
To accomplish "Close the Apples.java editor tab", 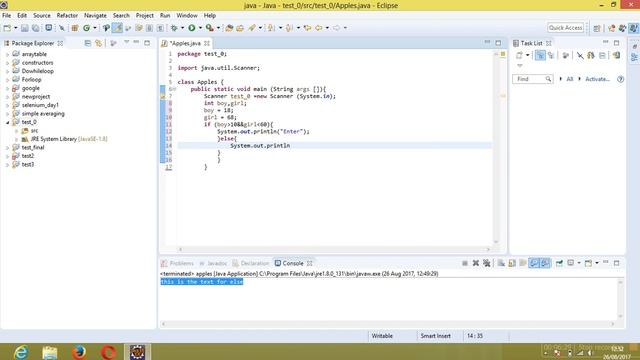I will 207,43.
